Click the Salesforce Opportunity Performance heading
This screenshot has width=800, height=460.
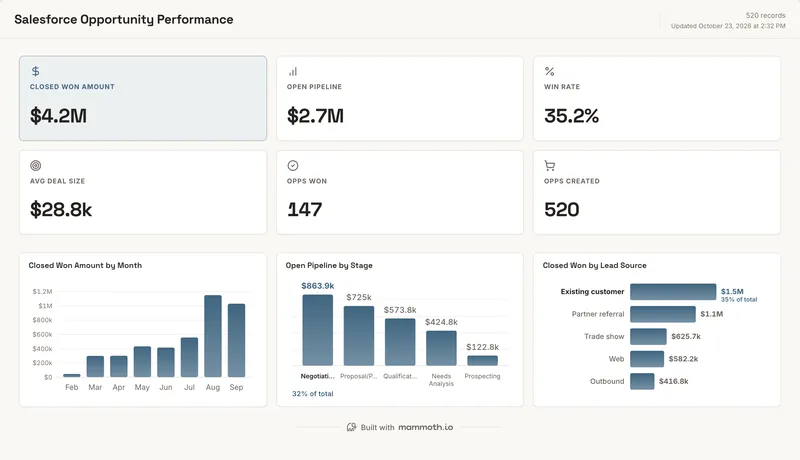[124, 19]
